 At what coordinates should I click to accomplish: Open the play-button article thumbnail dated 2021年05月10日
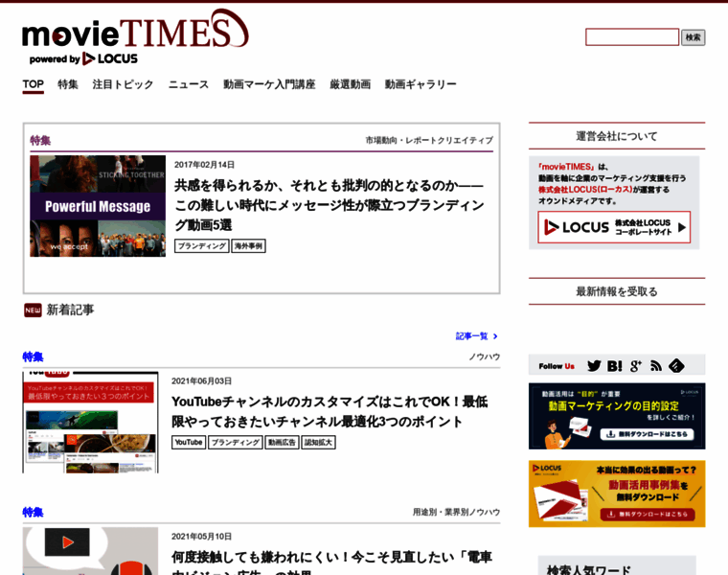(91, 551)
